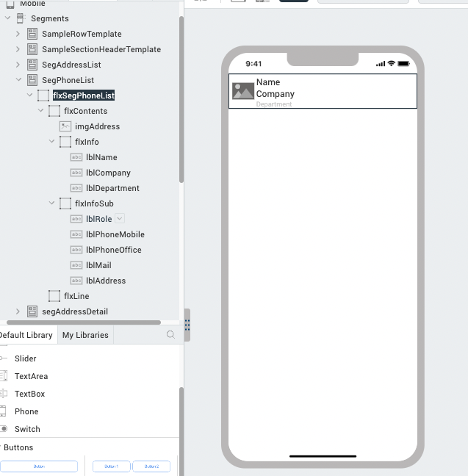Collapse the flxInfoSub container
This screenshot has height=476, width=468.
pos(51,203)
